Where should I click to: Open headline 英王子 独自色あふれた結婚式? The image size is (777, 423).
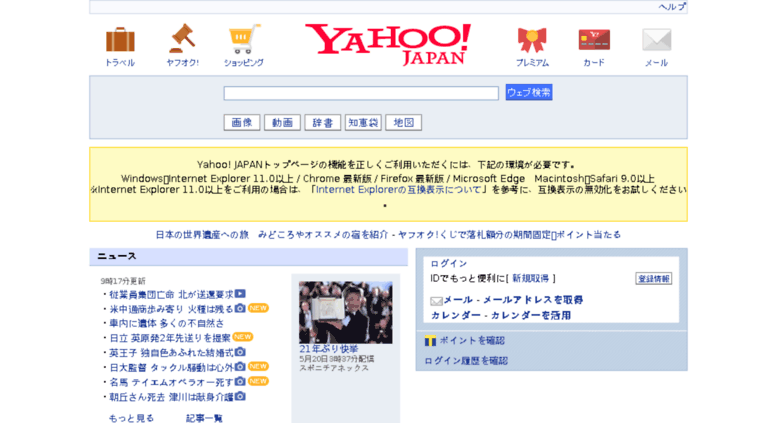[x=171, y=353]
